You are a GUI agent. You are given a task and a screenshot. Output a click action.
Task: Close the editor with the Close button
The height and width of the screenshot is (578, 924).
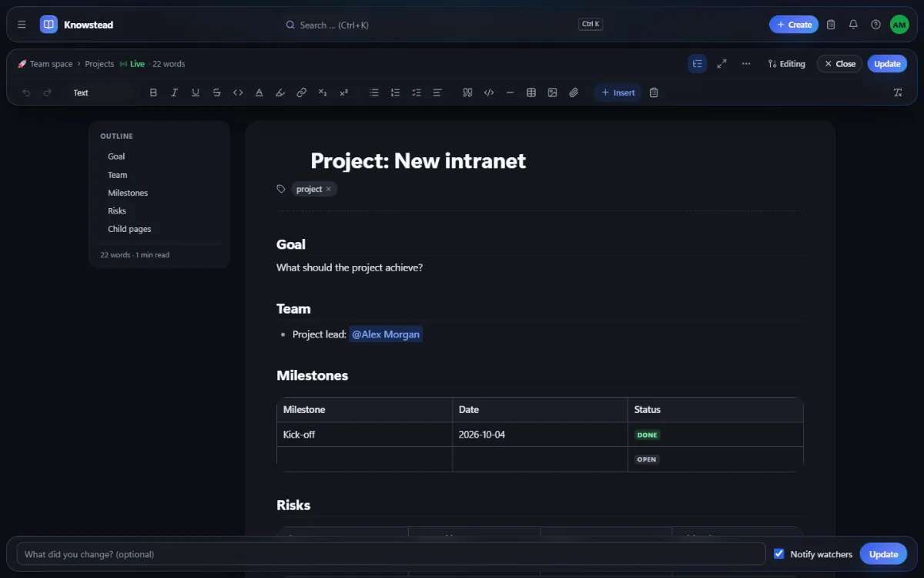[x=839, y=64]
